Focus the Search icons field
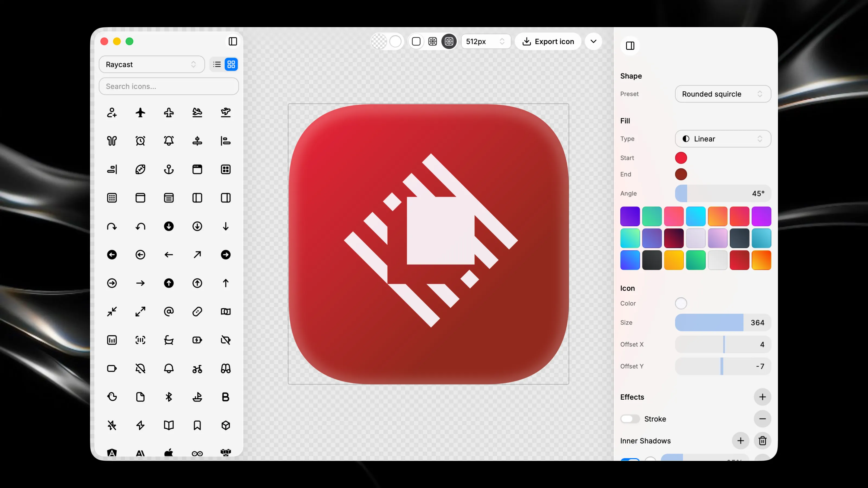 pos(169,86)
